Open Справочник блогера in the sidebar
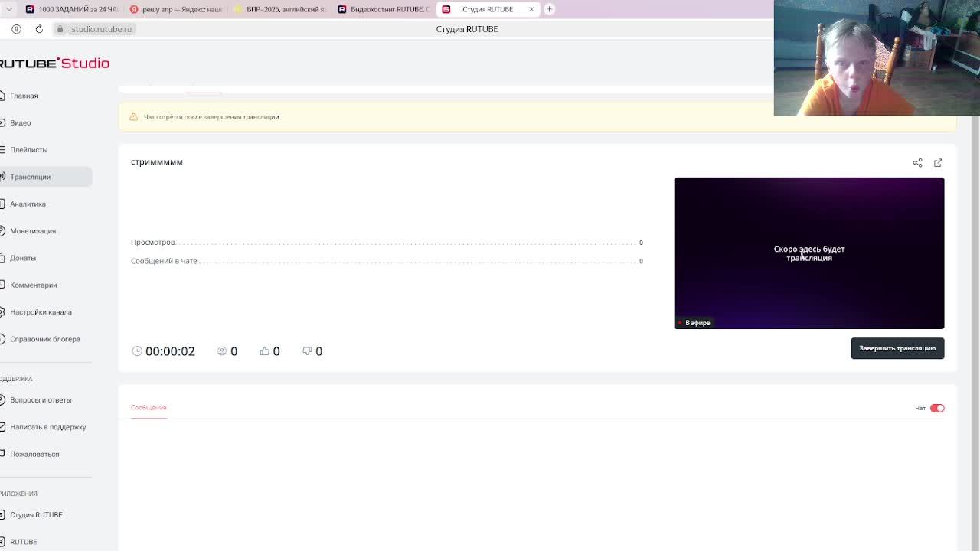This screenshot has width=980, height=551. 44,339
